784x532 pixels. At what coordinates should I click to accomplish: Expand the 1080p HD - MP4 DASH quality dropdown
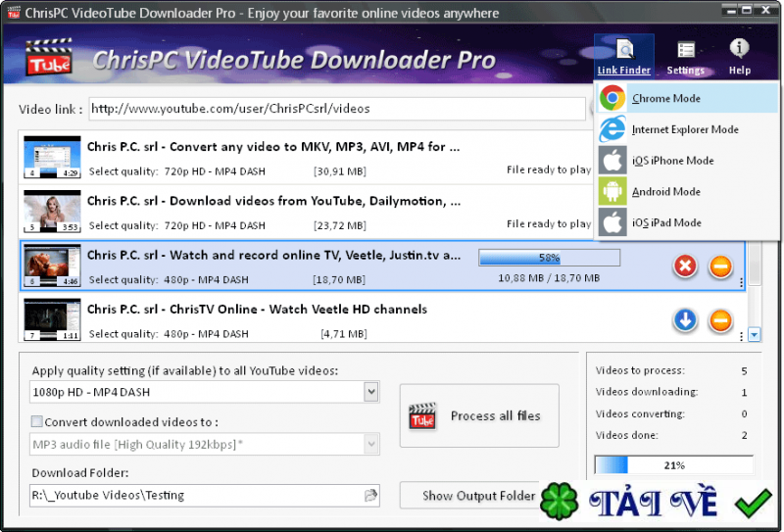click(x=371, y=392)
